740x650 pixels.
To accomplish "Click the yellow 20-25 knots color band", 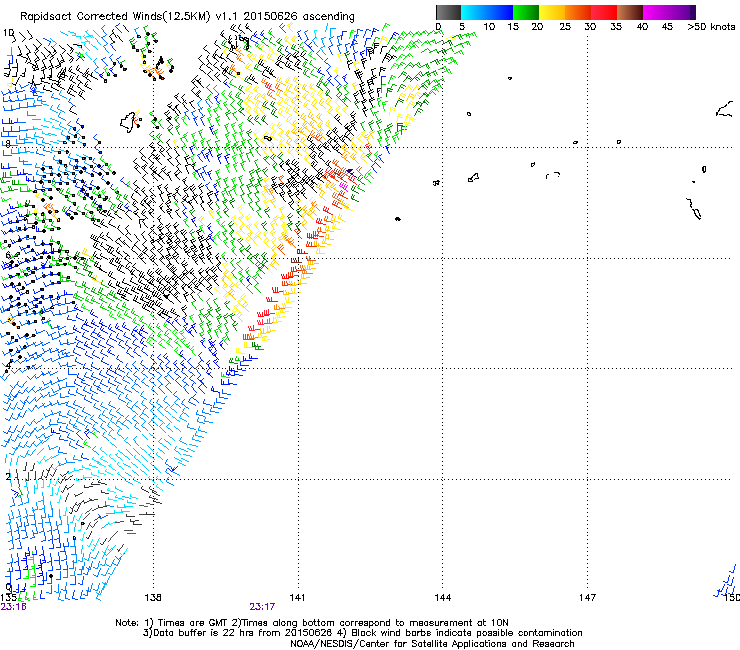I will [552, 12].
